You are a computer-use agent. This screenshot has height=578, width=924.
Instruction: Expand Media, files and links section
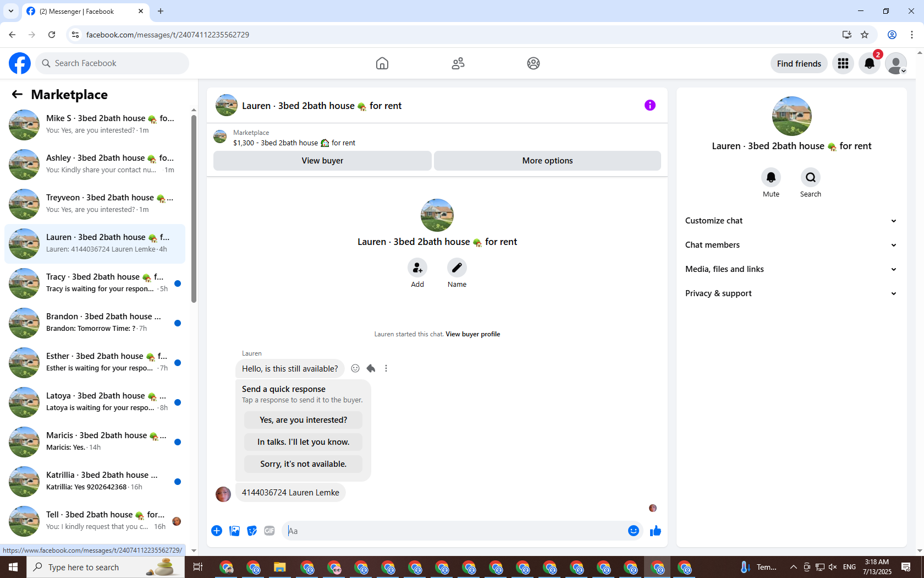pos(791,269)
